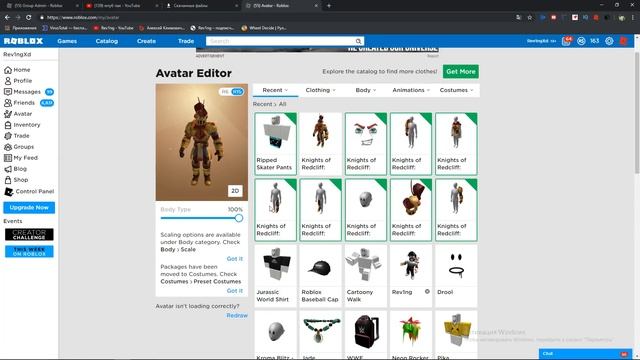Select the Cartoony Walk animation item
Viewport: 640px width, 360px height.
(366, 276)
